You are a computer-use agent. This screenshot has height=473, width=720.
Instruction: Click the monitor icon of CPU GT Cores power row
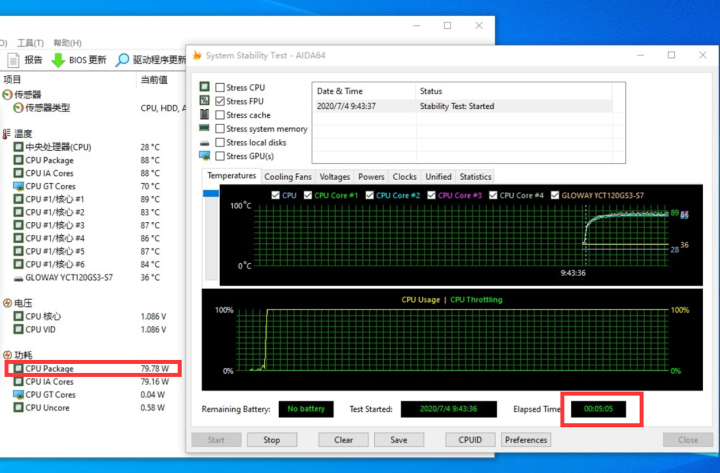coord(18,395)
